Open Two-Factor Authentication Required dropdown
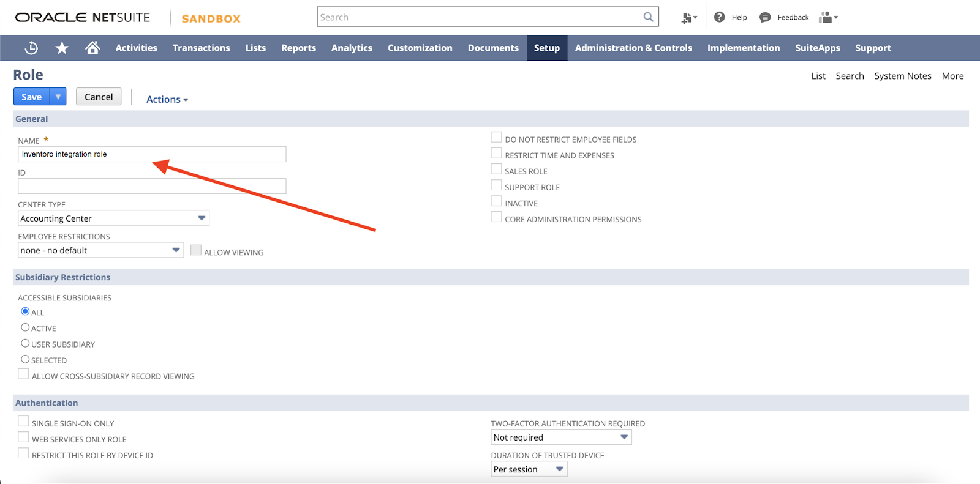Screen dimensions: 980x484 pos(624,437)
